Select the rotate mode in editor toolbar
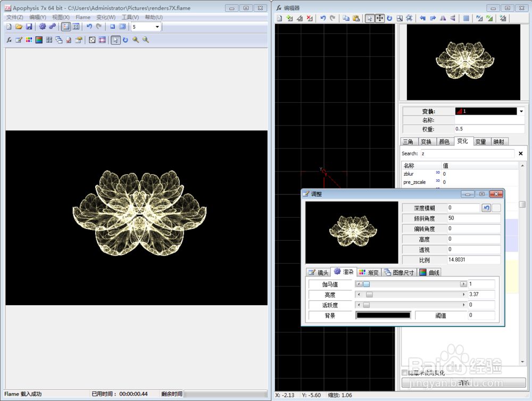Image resolution: width=532 pixels, height=401 pixels. coord(389,18)
